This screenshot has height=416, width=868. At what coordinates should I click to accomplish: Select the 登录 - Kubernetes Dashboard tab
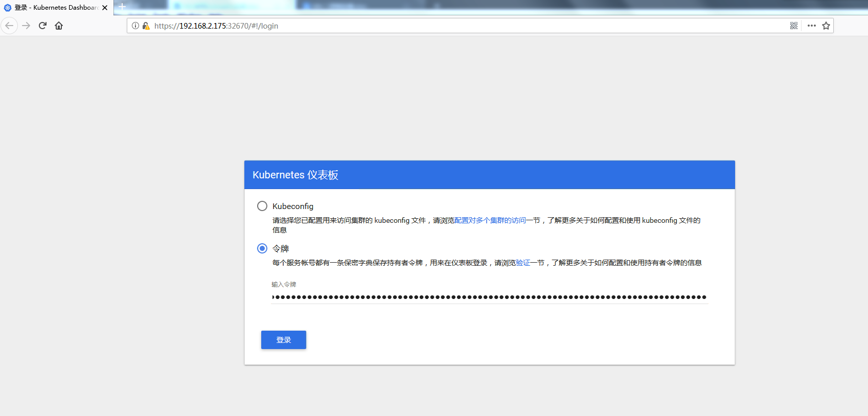[x=56, y=8]
